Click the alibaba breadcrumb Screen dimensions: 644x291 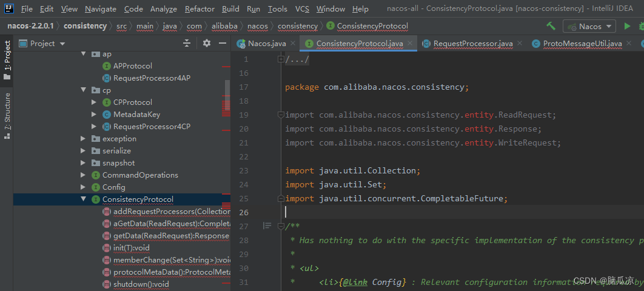tap(224, 26)
